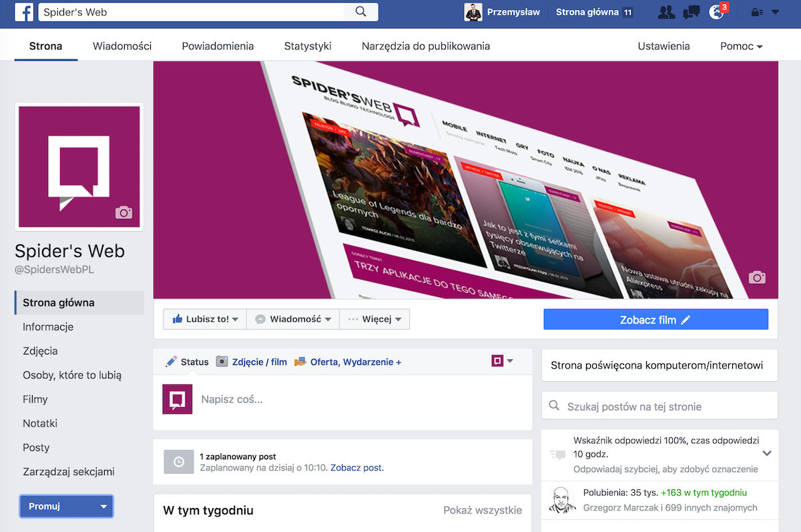Open Narzędzia do publikowania tab

426,46
